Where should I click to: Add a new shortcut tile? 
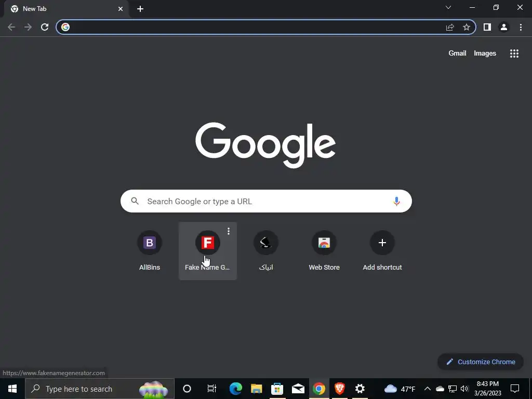(x=382, y=251)
